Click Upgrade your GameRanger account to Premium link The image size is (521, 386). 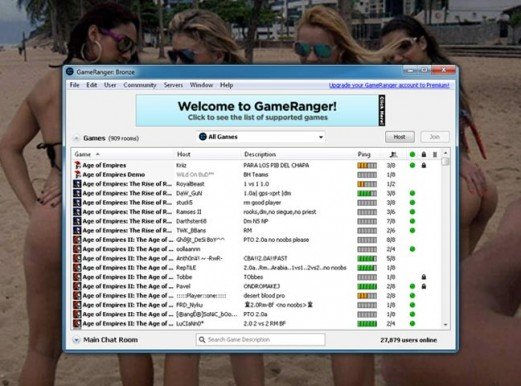[x=389, y=85]
